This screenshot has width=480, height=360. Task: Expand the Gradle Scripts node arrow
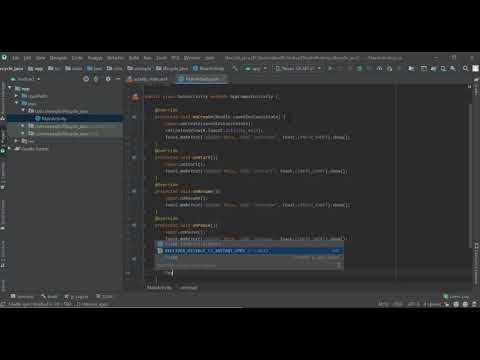[10, 149]
